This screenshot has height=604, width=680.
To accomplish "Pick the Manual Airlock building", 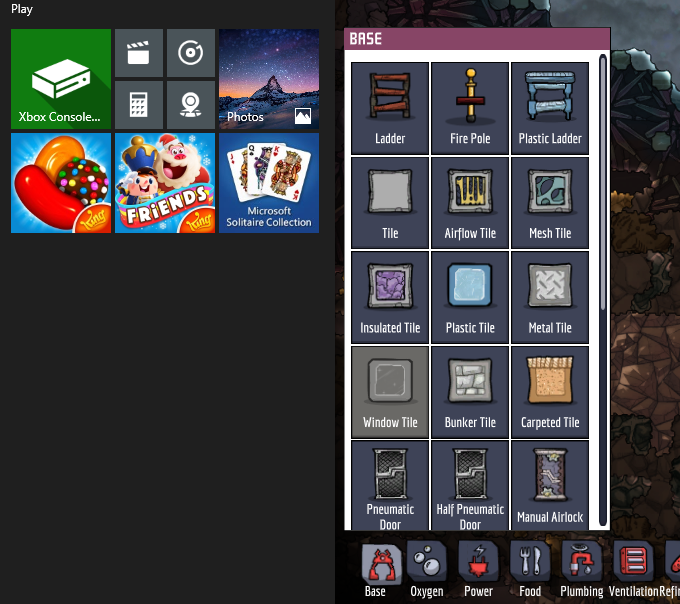I will pyautogui.click(x=550, y=485).
